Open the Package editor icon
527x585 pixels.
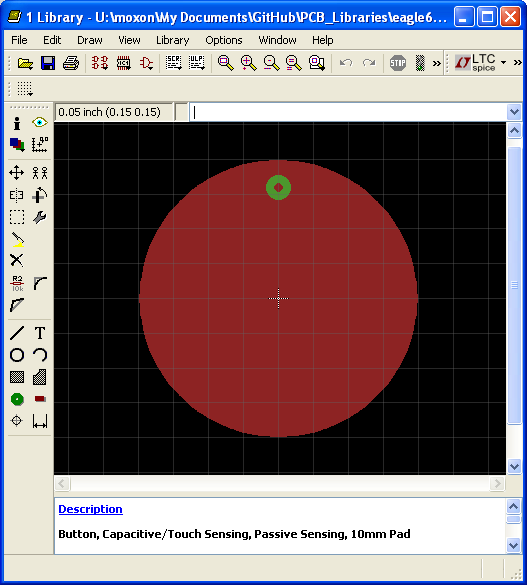click(123, 63)
